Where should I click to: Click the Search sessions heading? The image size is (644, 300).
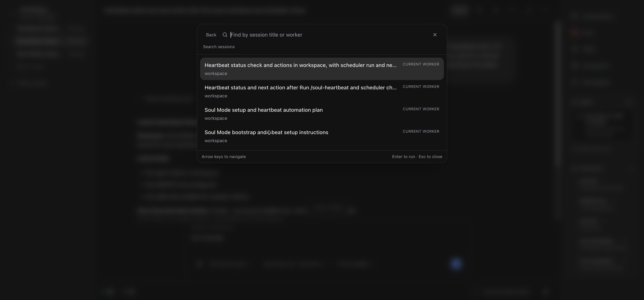click(x=219, y=47)
